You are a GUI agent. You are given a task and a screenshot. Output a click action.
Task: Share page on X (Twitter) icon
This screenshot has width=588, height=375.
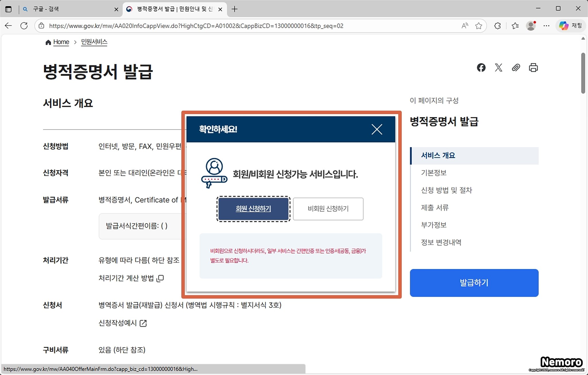tap(498, 68)
